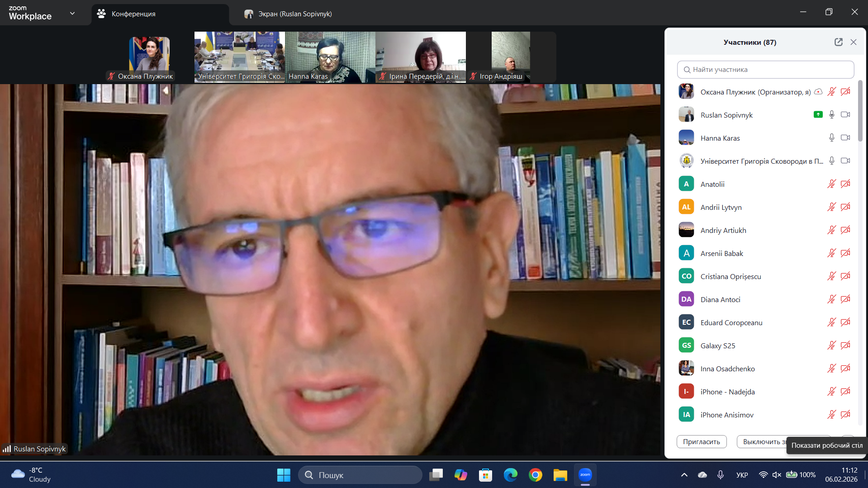Screen dimensions: 868x488
Task: Pop out the participants panel
Action: [x=838, y=42]
